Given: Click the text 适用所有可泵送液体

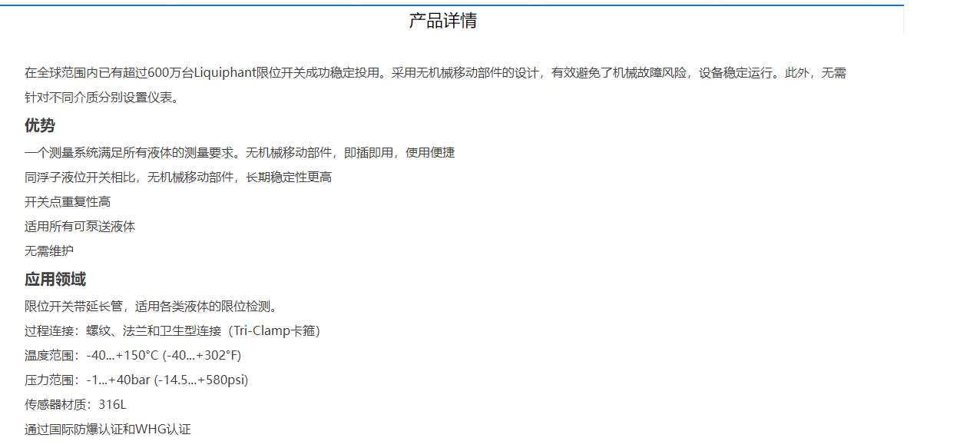Looking at the screenshot, I should (80, 227).
